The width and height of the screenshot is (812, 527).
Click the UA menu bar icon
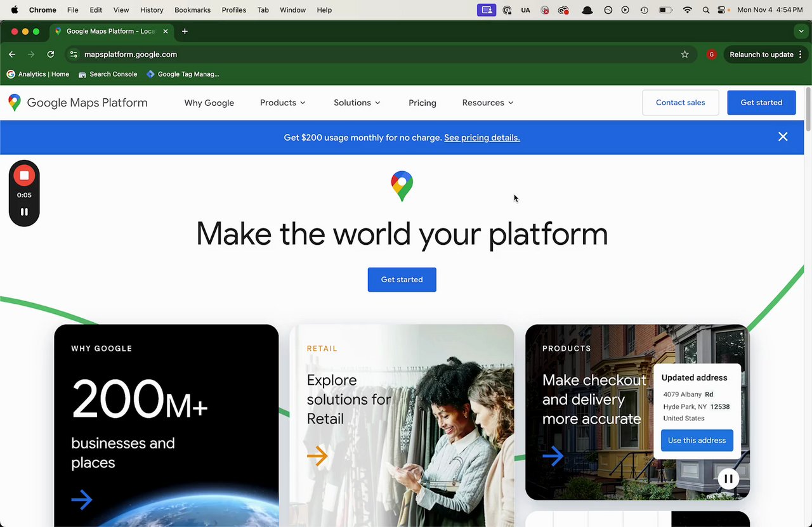tap(525, 10)
